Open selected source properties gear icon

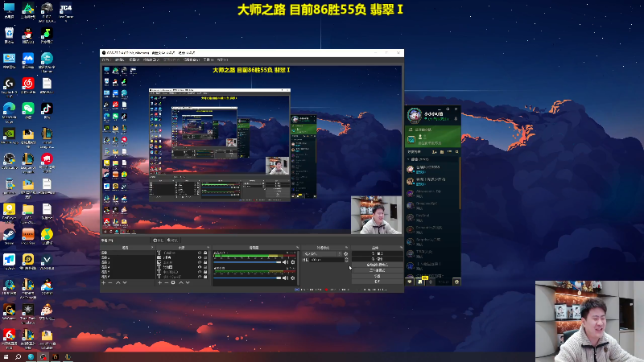coord(173,283)
